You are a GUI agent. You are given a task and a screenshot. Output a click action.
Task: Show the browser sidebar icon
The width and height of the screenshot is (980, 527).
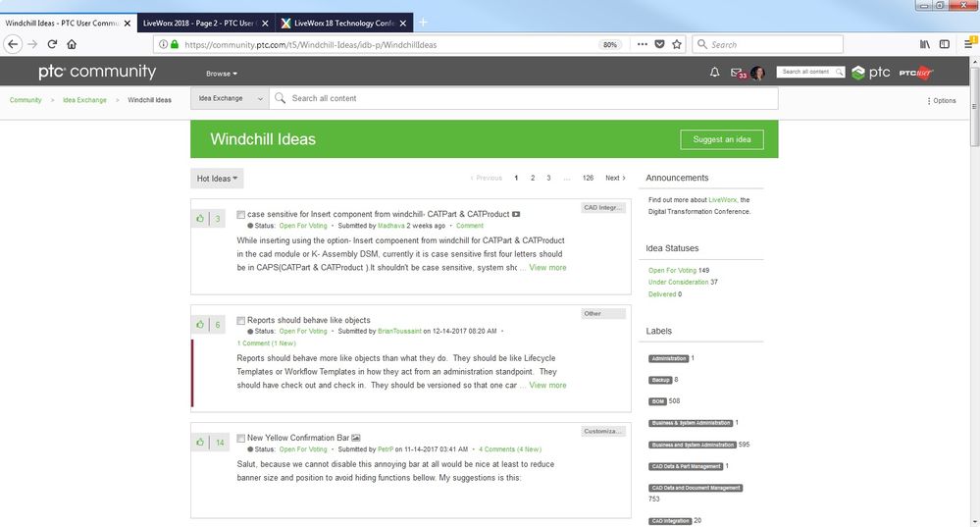945,44
